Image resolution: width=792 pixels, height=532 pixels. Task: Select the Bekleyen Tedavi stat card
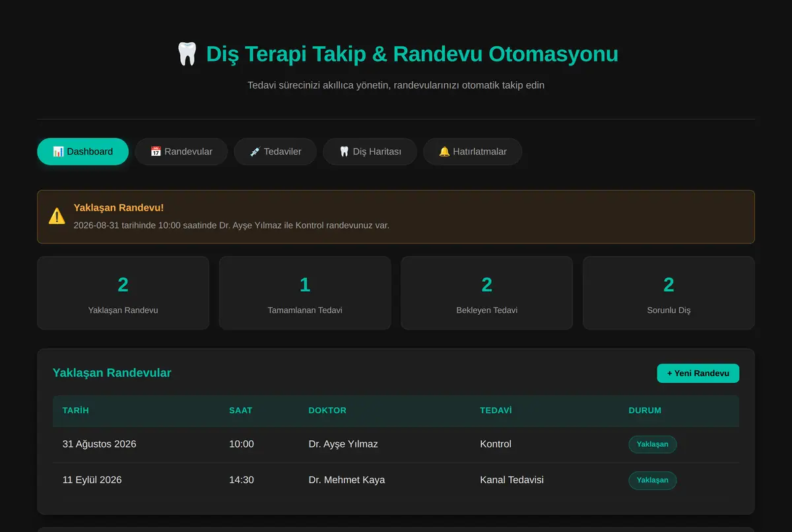click(486, 292)
